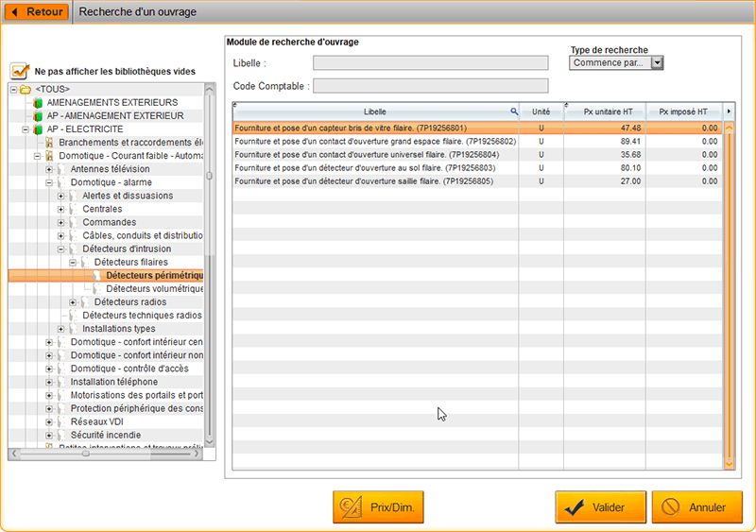Click the green book icon of AMENAGEMENTS EXTERIEURS
Screen dimensions: 756x532
[38, 102]
